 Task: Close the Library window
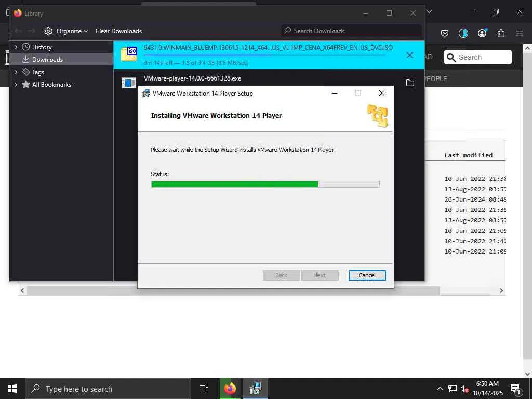(x=413, y=13)
